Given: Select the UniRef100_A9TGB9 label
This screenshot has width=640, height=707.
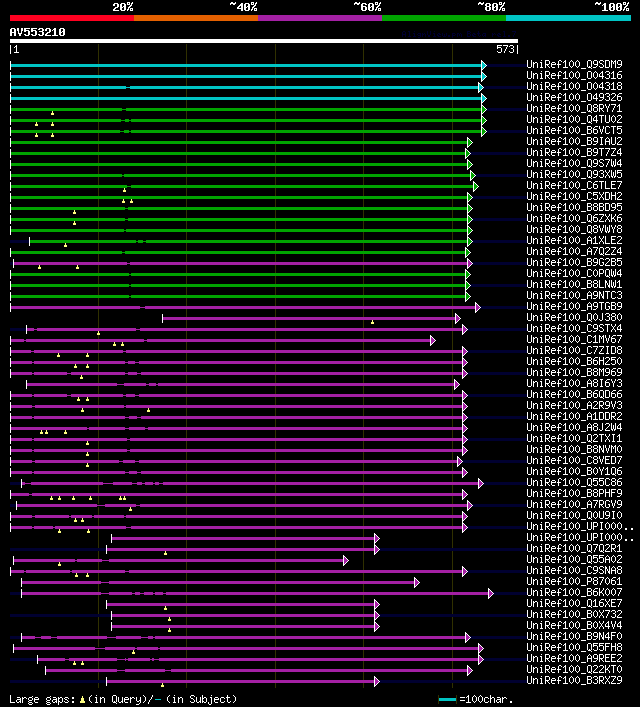Looking at the screenshot, I should (574, 306).
